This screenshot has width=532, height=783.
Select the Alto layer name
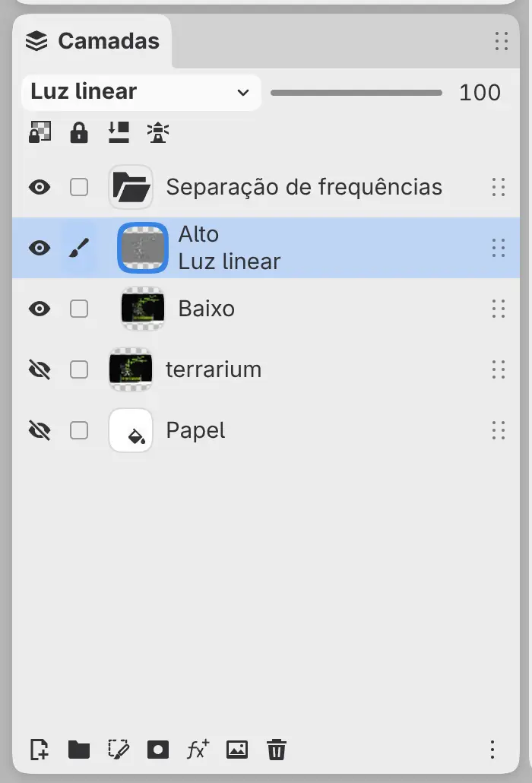coord(198,234)
